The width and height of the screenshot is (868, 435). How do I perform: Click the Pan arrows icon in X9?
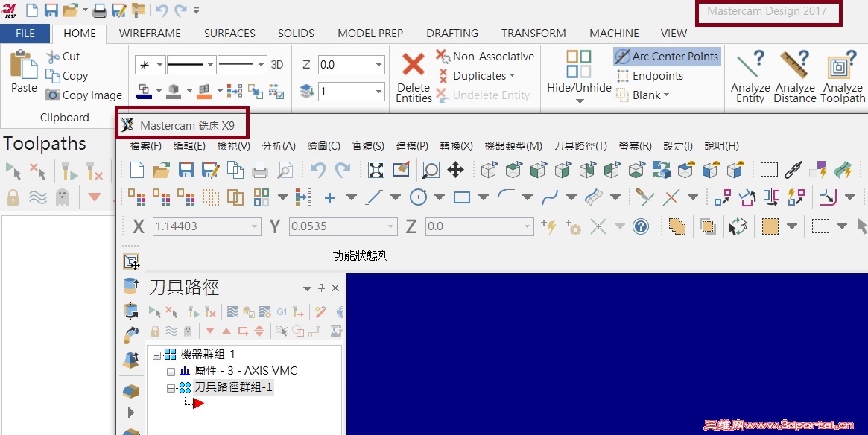pyautogui.click(x=455, y=170)
